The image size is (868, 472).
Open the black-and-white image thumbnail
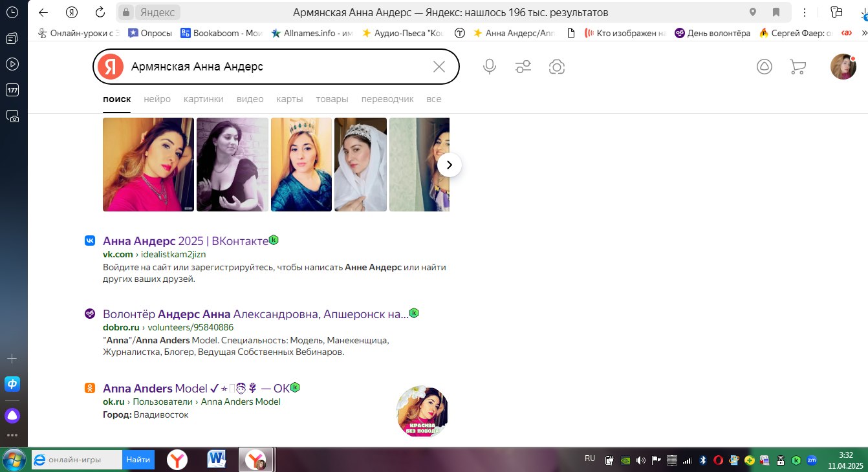pyautogui.click(x=232, y=164)
